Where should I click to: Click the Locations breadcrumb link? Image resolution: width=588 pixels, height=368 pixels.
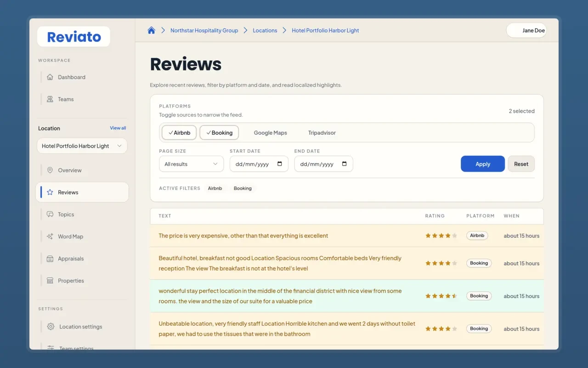(x=265, y=30)
